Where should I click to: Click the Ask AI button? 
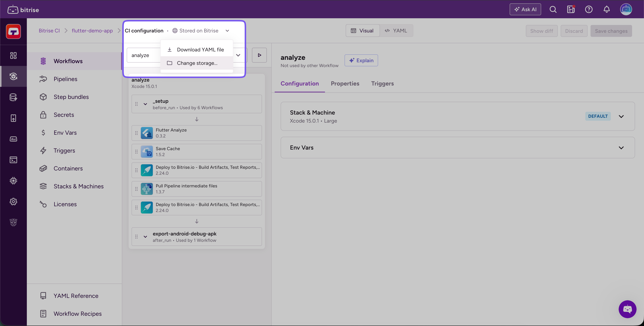(x=525, y=10)
